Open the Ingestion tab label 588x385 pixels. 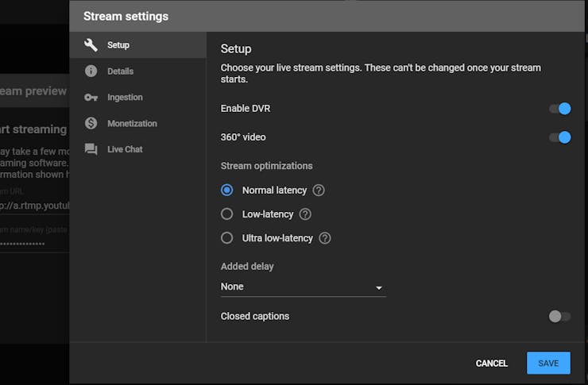click(125, 98)
